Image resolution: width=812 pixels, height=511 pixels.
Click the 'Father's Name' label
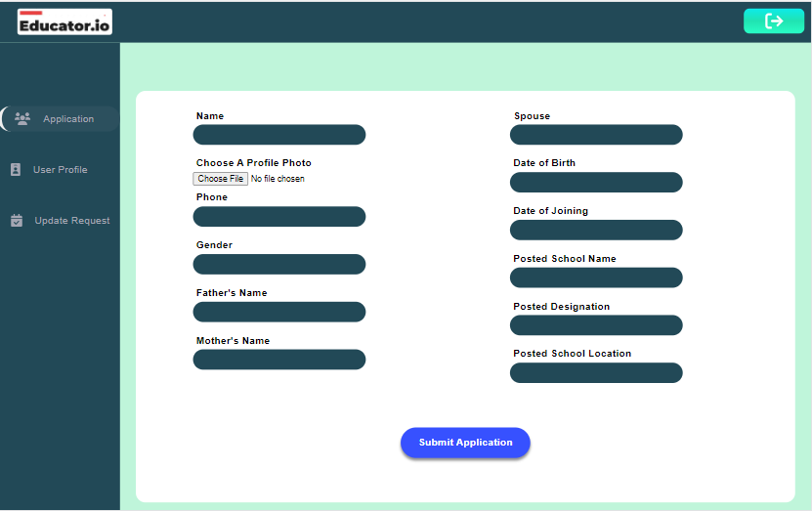[x=232, y=292]
